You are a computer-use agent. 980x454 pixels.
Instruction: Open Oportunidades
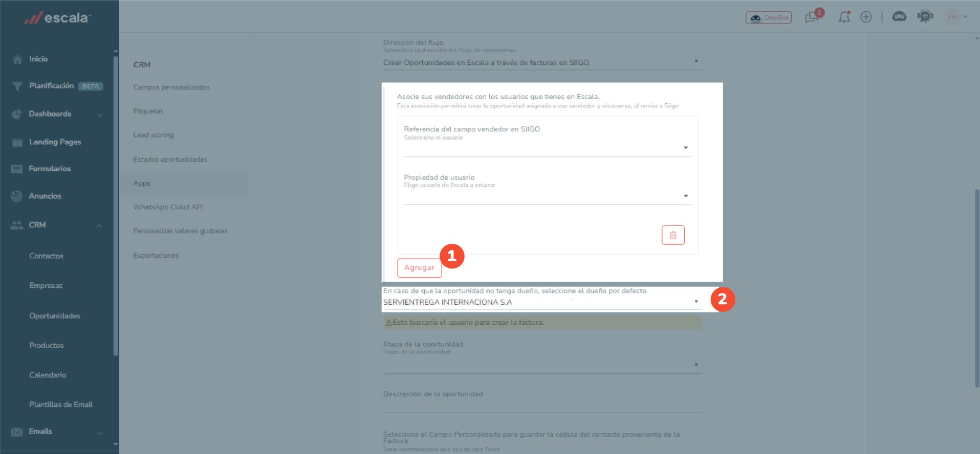(55, 316)
